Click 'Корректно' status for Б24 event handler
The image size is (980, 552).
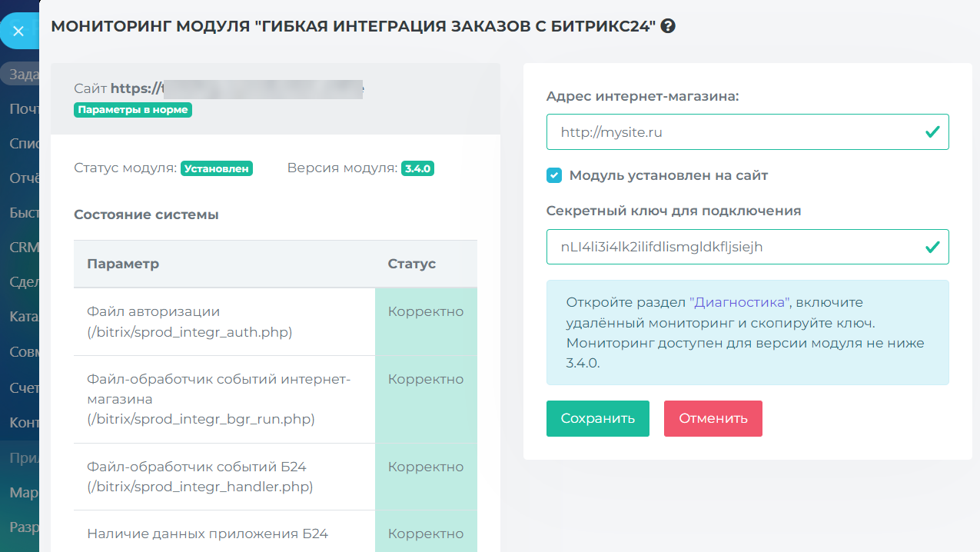(x=426, y=467)
